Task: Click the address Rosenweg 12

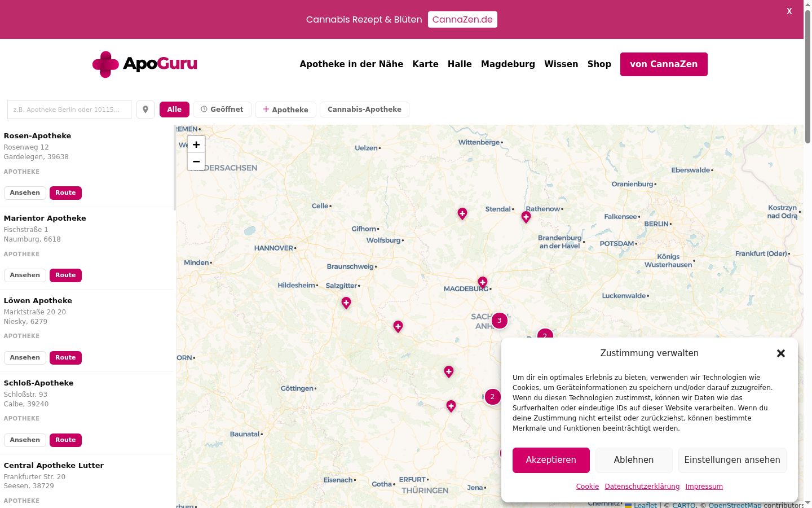Action: 26,147
